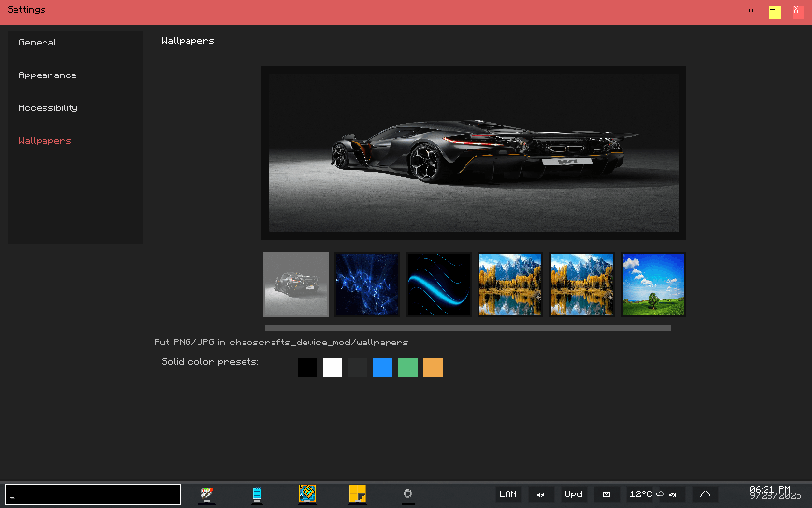Click the taskbar search input box

[93, 494]
